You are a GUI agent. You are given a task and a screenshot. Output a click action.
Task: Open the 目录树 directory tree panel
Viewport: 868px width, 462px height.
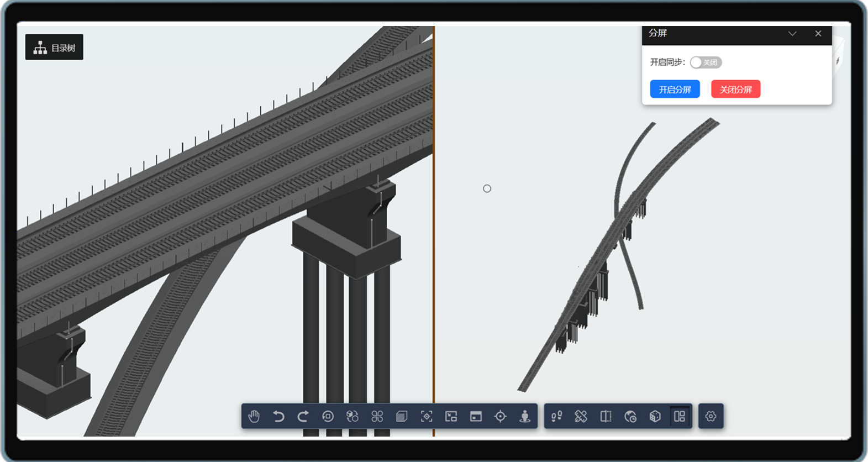click(54, 48)
